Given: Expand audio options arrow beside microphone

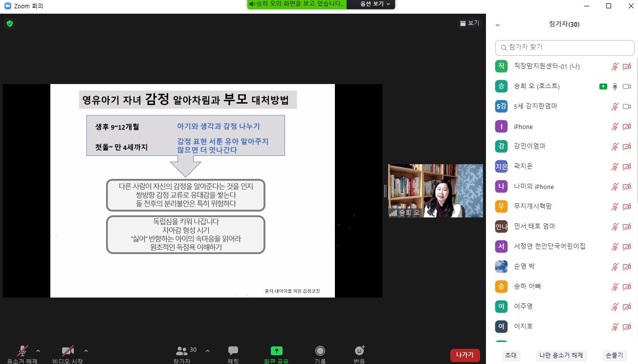Looking at the screenshot, I should coord(38,351).
